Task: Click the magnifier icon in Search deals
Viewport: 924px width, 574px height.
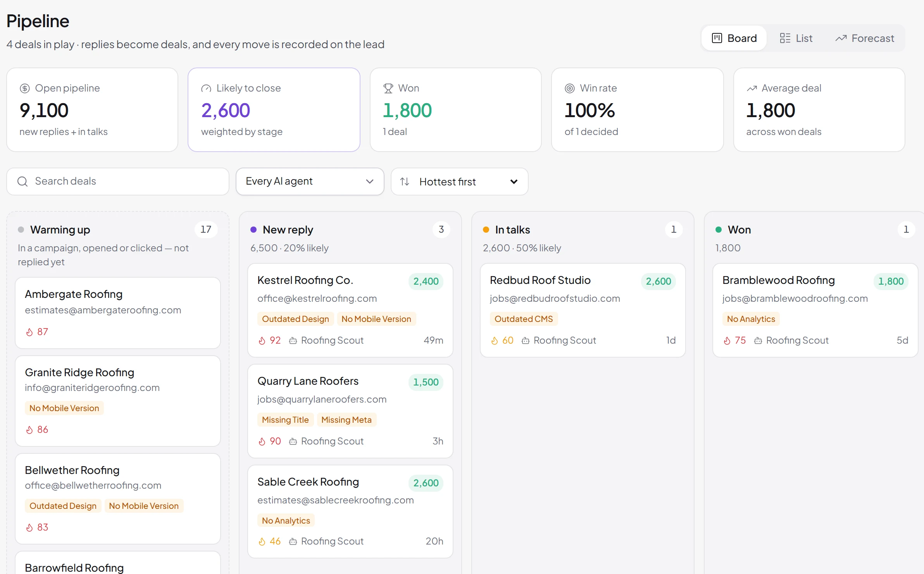Action: [22, 182]
